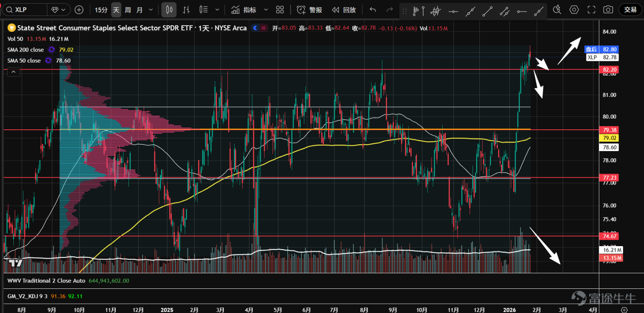Expand the chart style dropdown chevron

point(217,10)
